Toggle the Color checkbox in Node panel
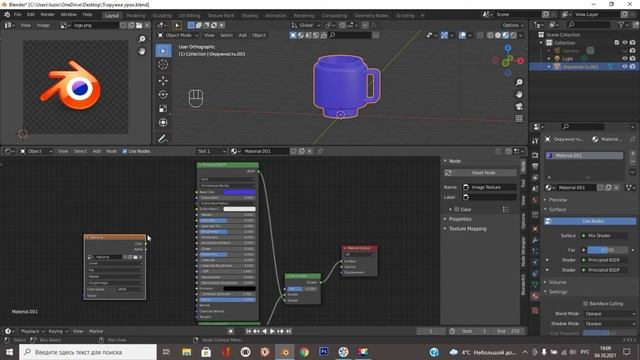The width and height of the screenshot is (640, 360). 456,209
